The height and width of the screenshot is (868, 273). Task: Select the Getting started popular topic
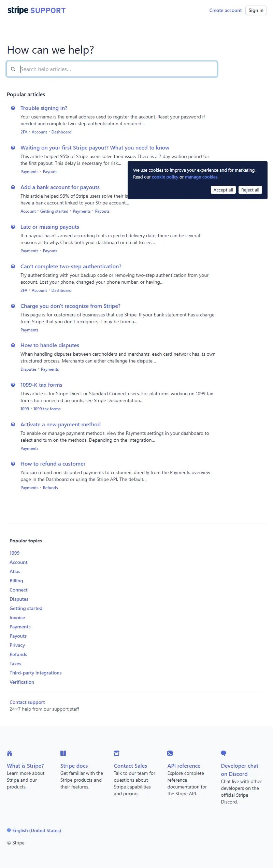click(26, 608)
